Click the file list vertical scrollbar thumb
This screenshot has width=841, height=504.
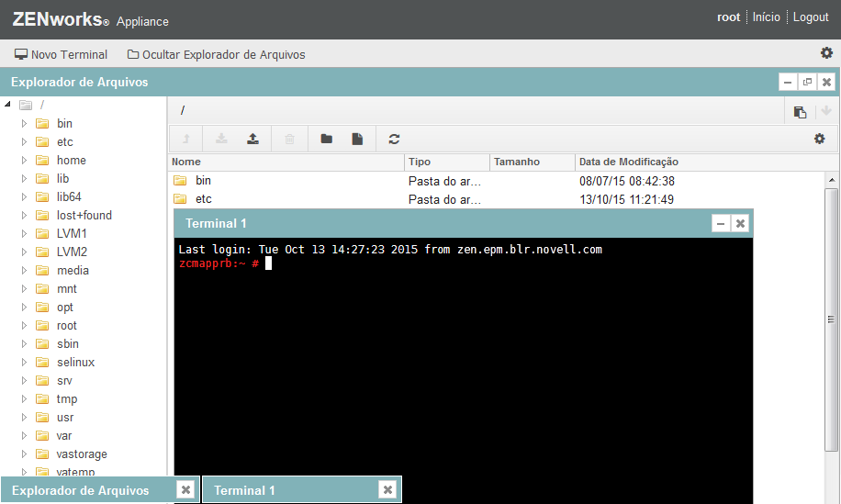click(831, 319)
